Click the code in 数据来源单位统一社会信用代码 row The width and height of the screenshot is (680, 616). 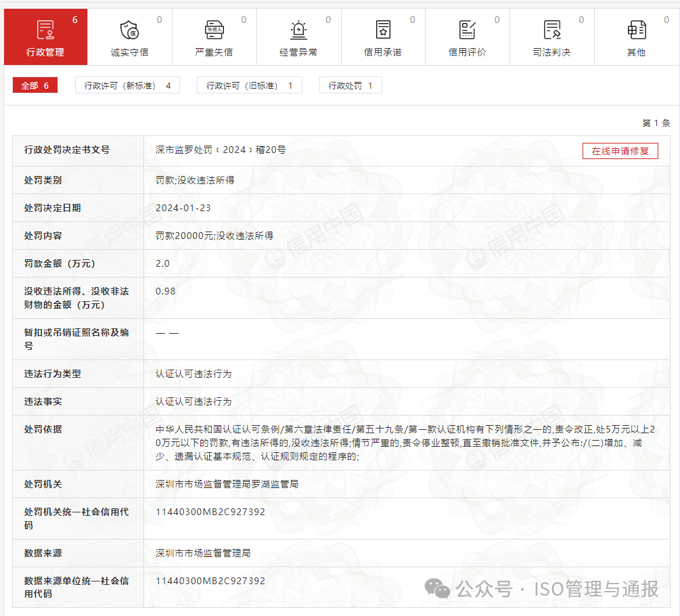tap(210, 580)
